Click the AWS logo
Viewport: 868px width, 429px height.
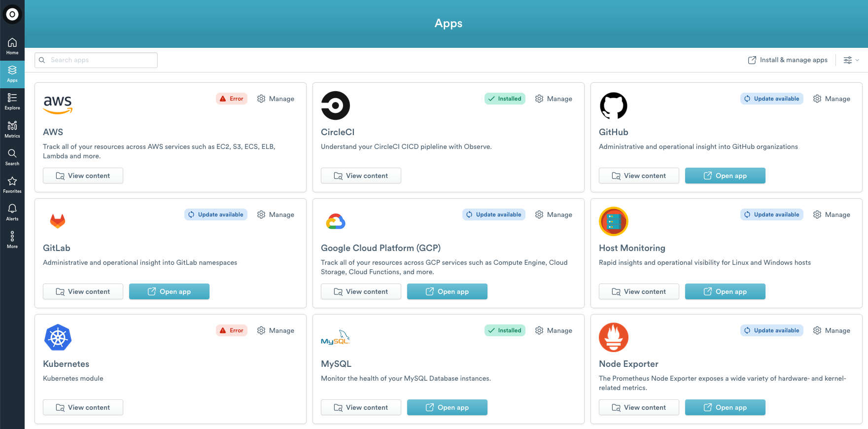[58, 105]
